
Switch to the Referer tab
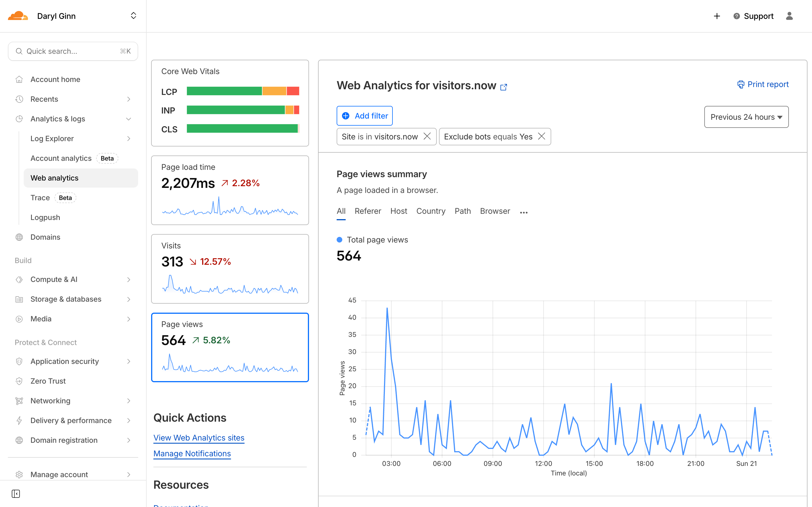[x=368, y=211]
